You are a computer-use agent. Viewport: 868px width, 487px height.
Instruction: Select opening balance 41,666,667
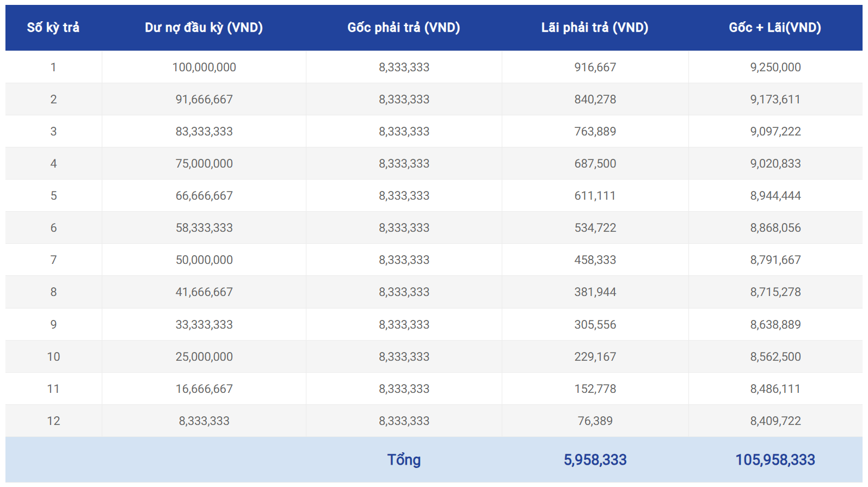pos(204,292)
